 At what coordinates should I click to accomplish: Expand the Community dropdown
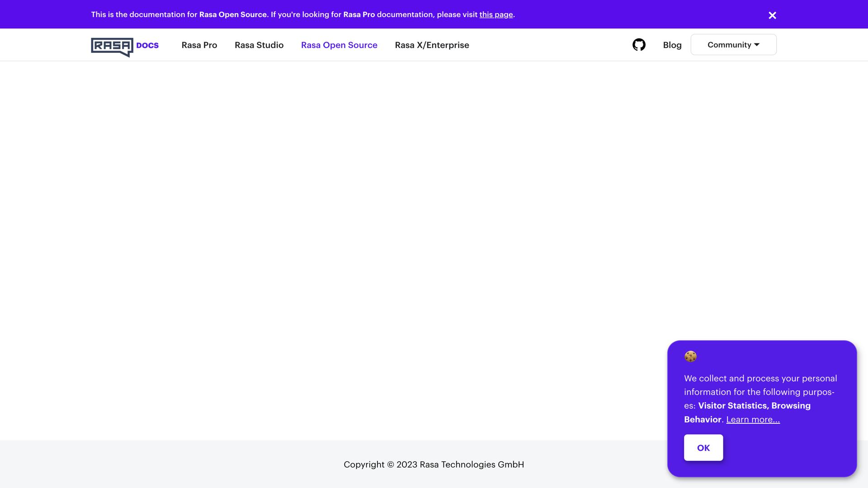(729, 45)
